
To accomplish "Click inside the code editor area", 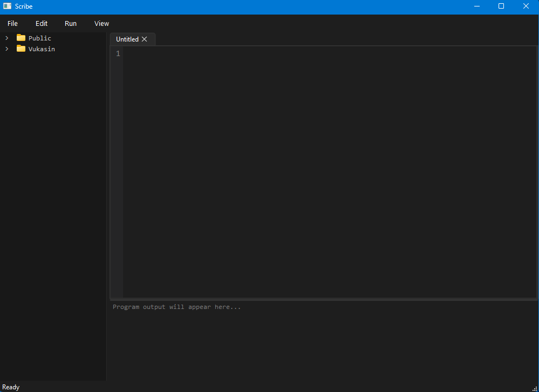I will 330,172.
